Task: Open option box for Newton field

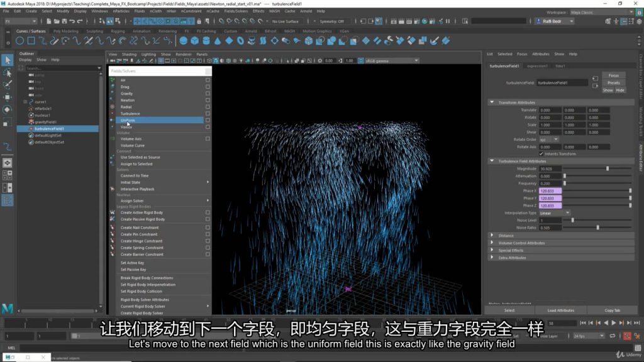Action: point(208,100)
